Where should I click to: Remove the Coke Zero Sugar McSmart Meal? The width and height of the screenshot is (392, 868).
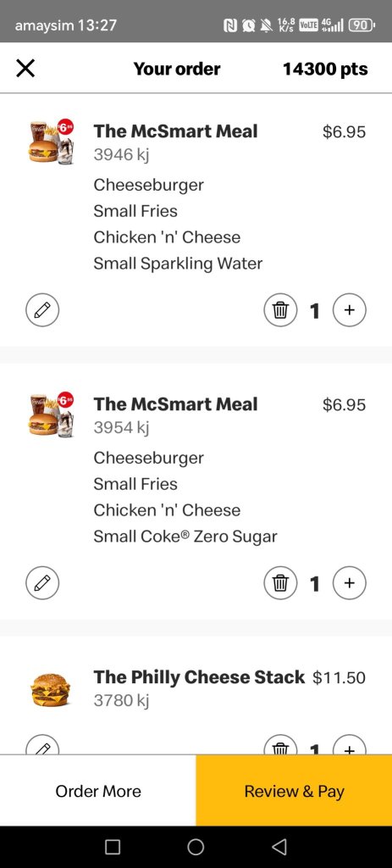[x=280, y=583]
